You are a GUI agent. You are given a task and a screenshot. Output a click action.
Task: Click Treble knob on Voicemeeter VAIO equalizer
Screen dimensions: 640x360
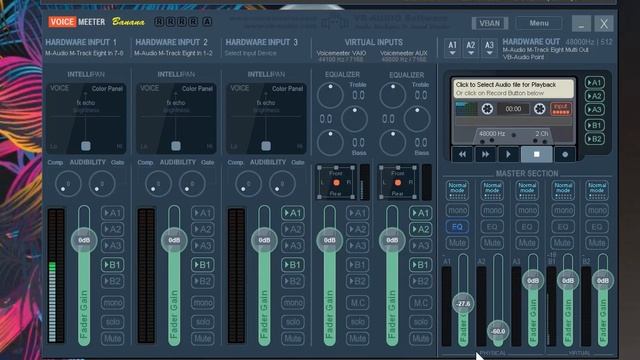(330, 96)
